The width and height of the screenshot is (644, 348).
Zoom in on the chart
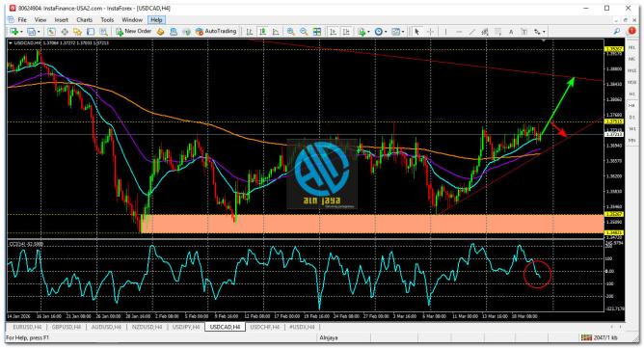290,32
